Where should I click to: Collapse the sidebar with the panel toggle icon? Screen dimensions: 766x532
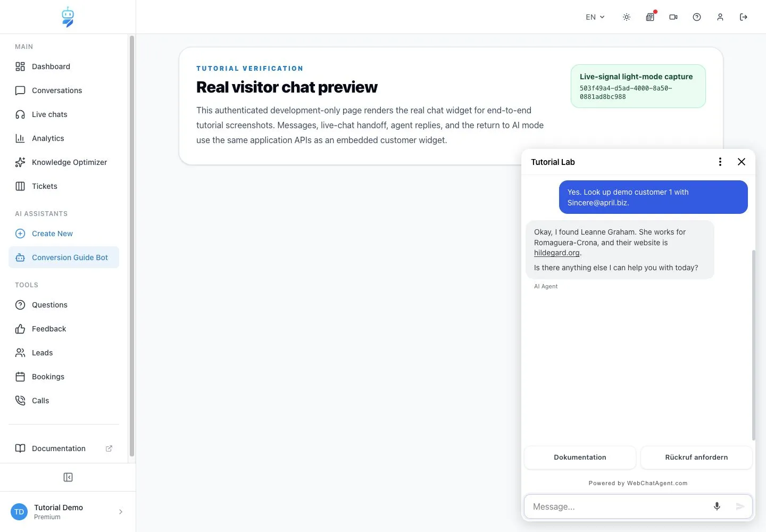tap(68, 477)
